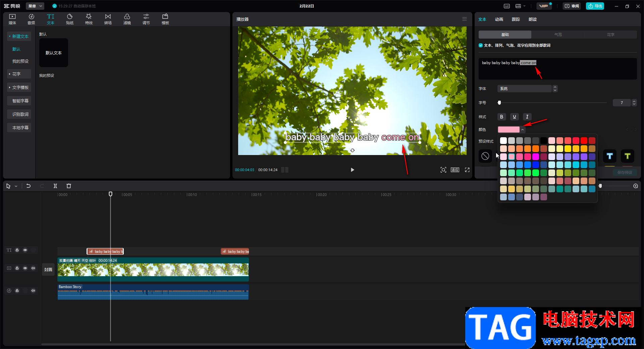Open the 菜单 menu dropdown

pyautogui.click(x=35, y=6)
